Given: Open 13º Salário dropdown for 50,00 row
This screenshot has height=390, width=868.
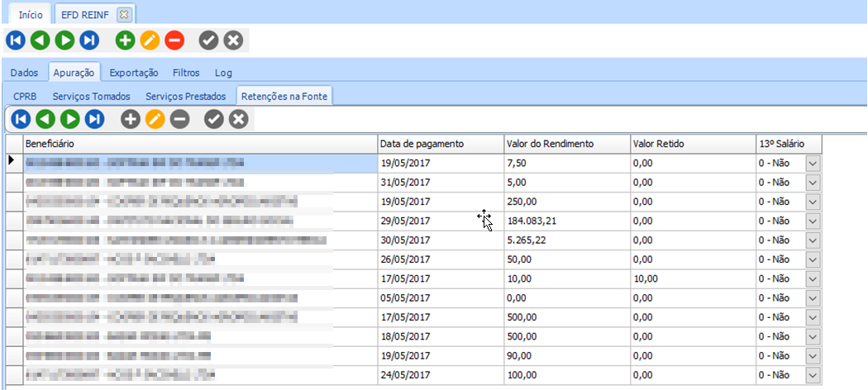Looking at the screenshot, I should 813,259.
